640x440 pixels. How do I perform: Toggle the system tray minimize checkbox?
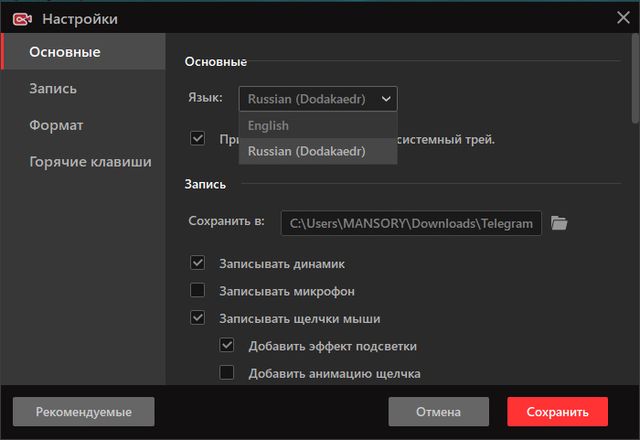coord(198,138)
